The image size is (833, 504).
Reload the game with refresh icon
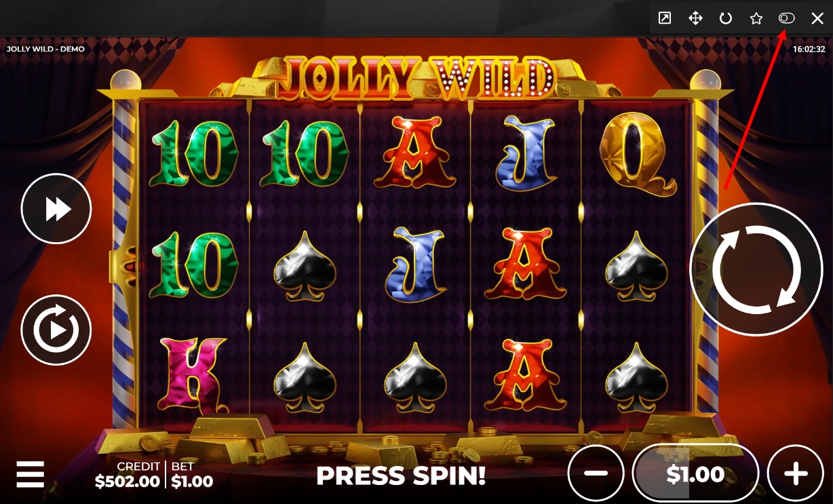tap(726, 18)
